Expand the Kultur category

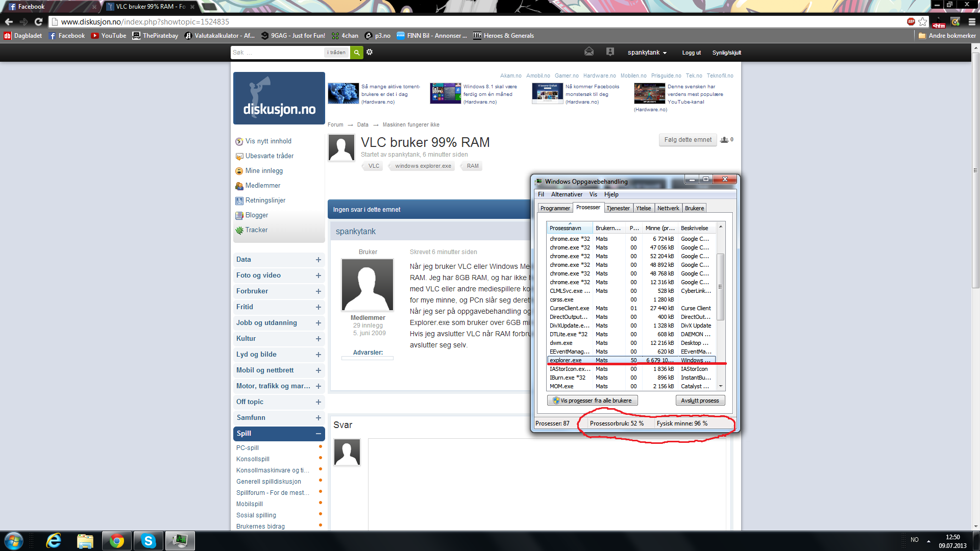[318, 339]
